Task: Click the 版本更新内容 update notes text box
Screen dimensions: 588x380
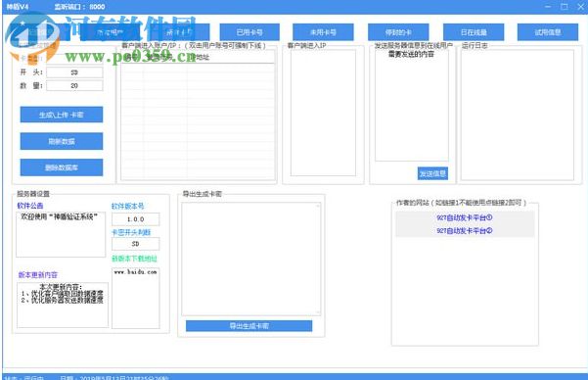Action: tap(63, 305)
